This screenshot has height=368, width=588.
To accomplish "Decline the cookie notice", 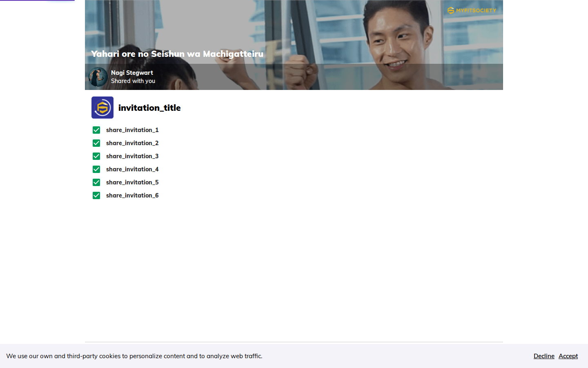I will pos(544,356).
